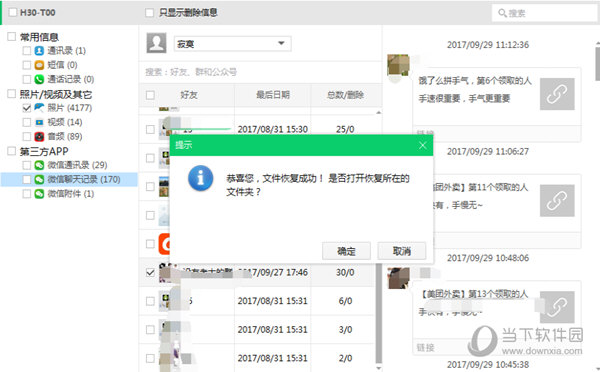Image resolution: width=600 pixels, height=372 pixels.
Task: Click the 好友 column header
Action: (x=189, y=95)
